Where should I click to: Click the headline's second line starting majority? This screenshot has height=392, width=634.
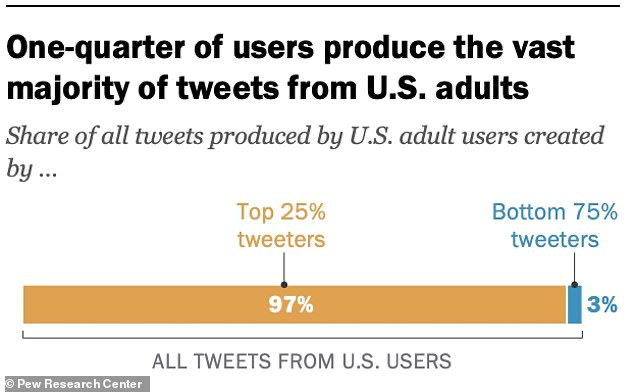[268, 89]
